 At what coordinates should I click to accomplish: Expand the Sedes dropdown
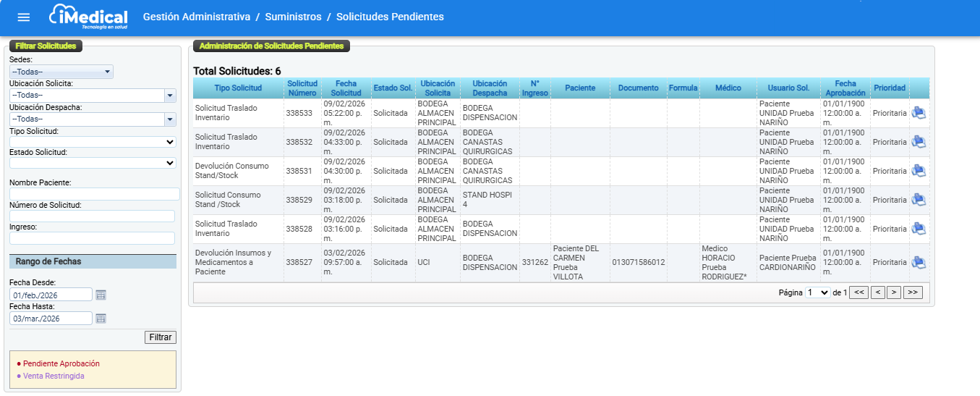coord(61,72)
